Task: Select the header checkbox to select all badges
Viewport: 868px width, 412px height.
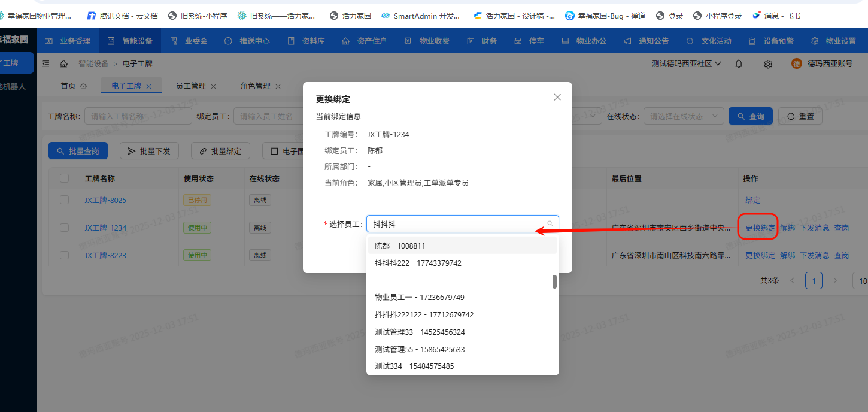Action: coord(64,178)
